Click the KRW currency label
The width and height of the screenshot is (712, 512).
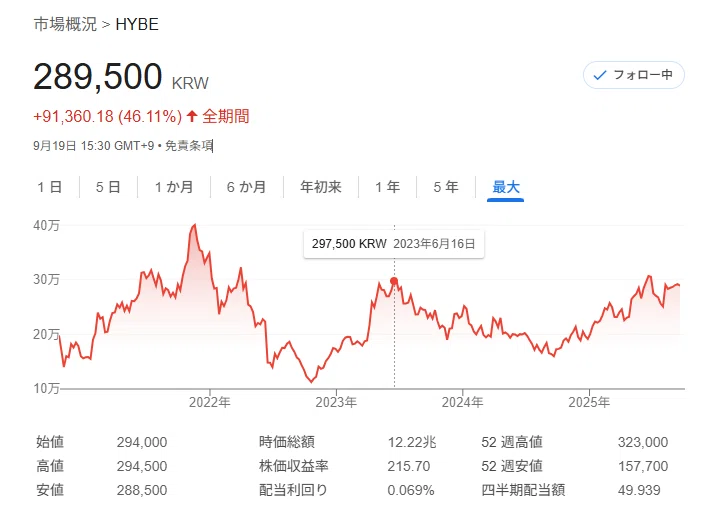[190, 84]
